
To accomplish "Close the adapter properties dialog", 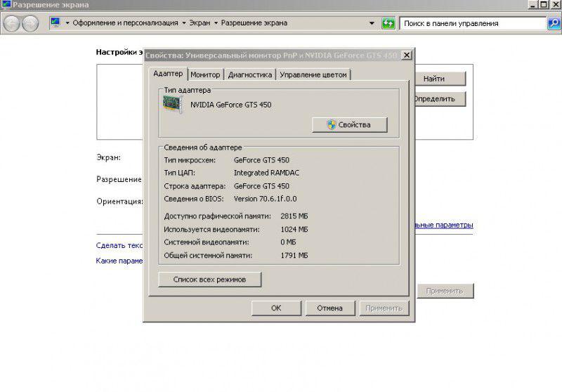I will click(x=407, y=55).
